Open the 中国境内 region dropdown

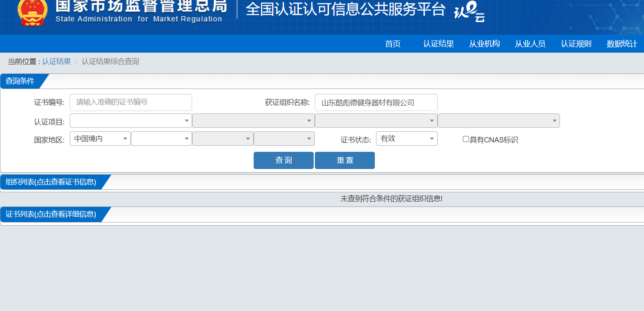pyautogui.click(x=100, y=139)
